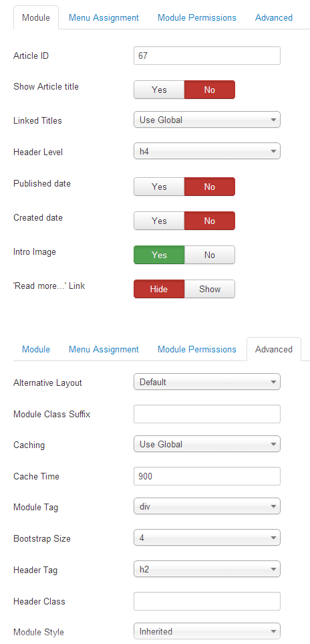Open the Bootstrap Size dropdown
310x644 pixels.
click(x=207, y=538)
